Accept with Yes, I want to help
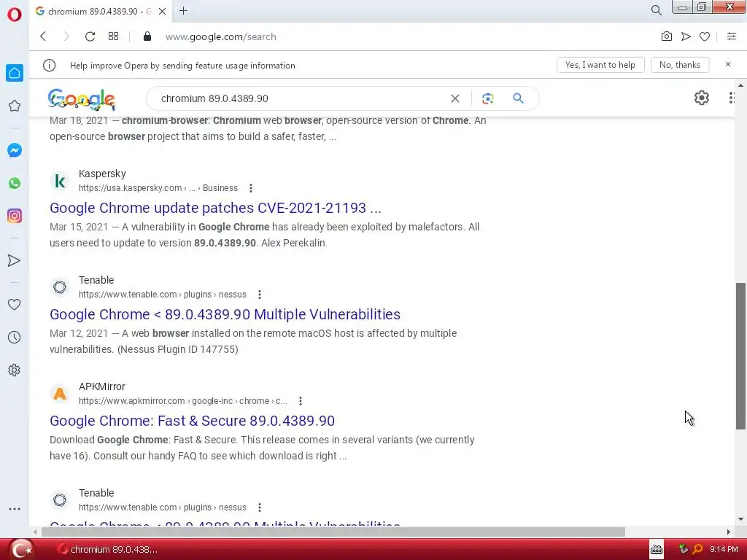Viewport: 747px width, 560px height. click(600, 65)
